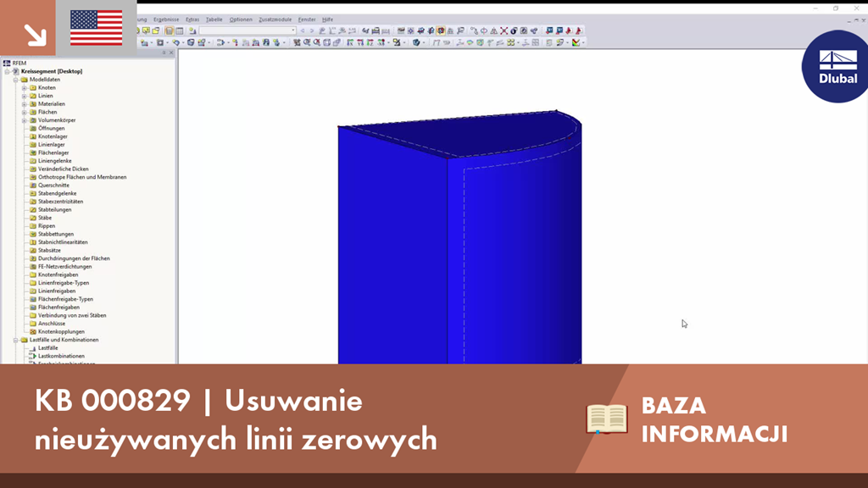
Task: Expand the Flächen tree node
Action: (x=25, y=113)
